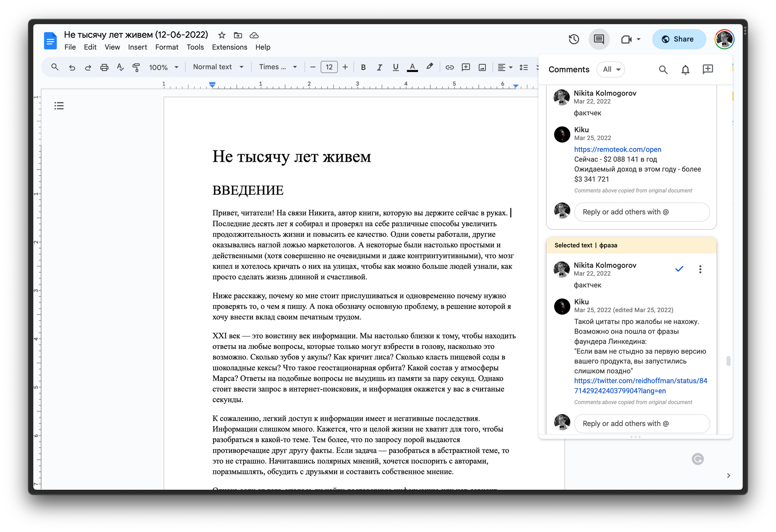Add a comment from the toolbar

(x=466, y=67)
